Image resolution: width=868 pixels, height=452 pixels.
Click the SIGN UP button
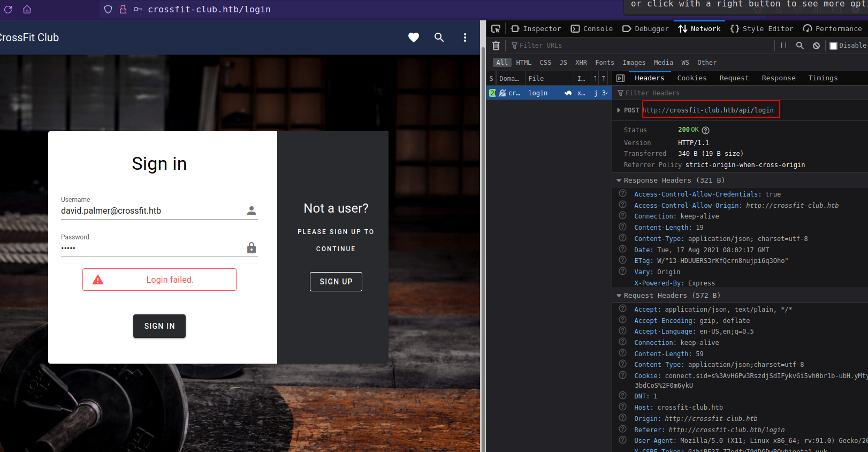tap(336, 282)
